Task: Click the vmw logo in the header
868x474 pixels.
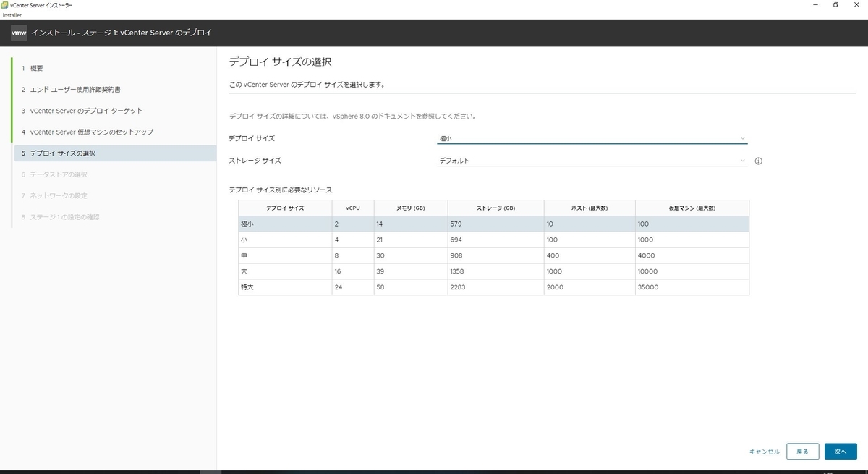Action: pyautogui.click(x=19, y=33)
